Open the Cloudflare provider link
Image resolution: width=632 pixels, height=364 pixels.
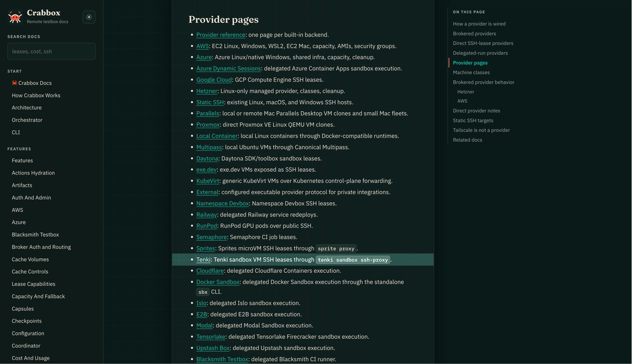click(x=210, y=271)
